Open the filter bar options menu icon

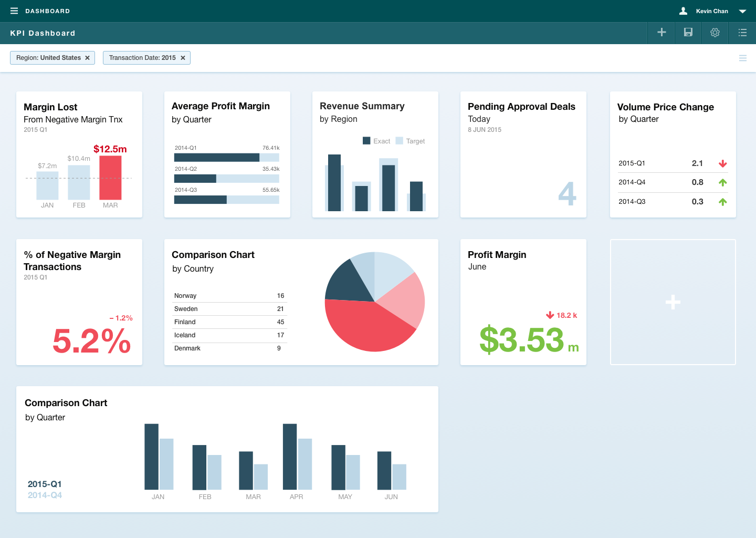pyautogui.click(x=742, y=58)
